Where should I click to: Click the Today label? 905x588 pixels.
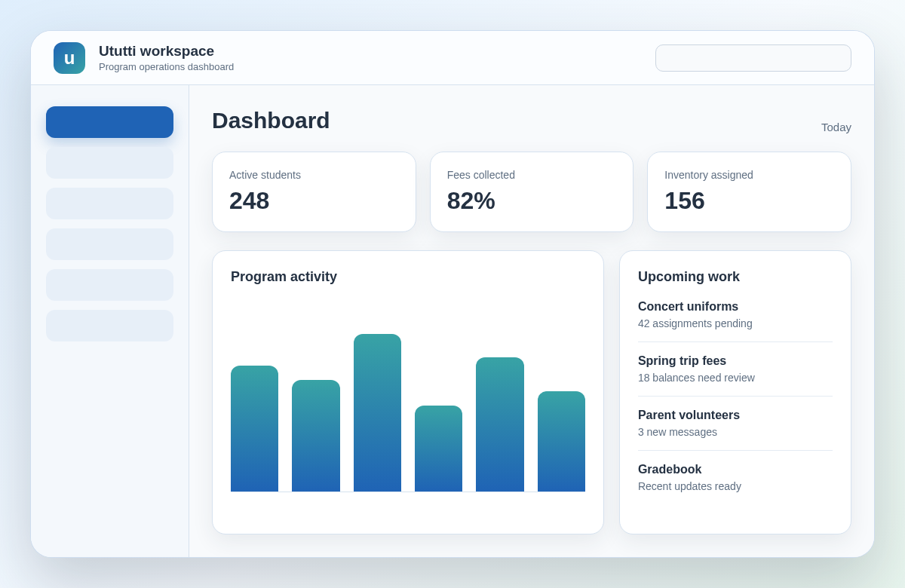[836, 127]
